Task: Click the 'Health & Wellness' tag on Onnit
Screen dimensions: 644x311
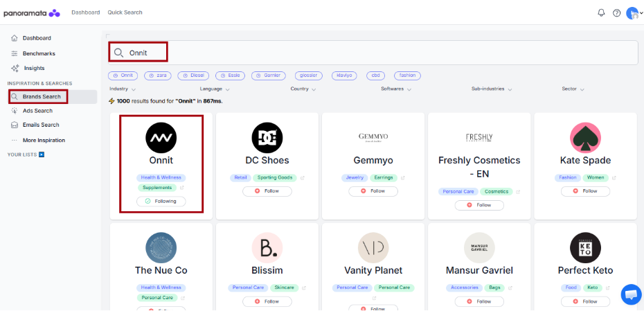Action: 161,178
